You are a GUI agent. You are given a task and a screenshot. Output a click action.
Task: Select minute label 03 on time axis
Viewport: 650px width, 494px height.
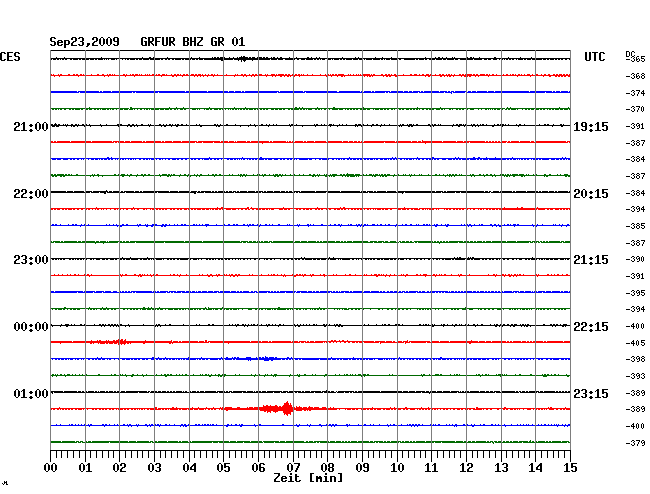[x=154, y=468]
